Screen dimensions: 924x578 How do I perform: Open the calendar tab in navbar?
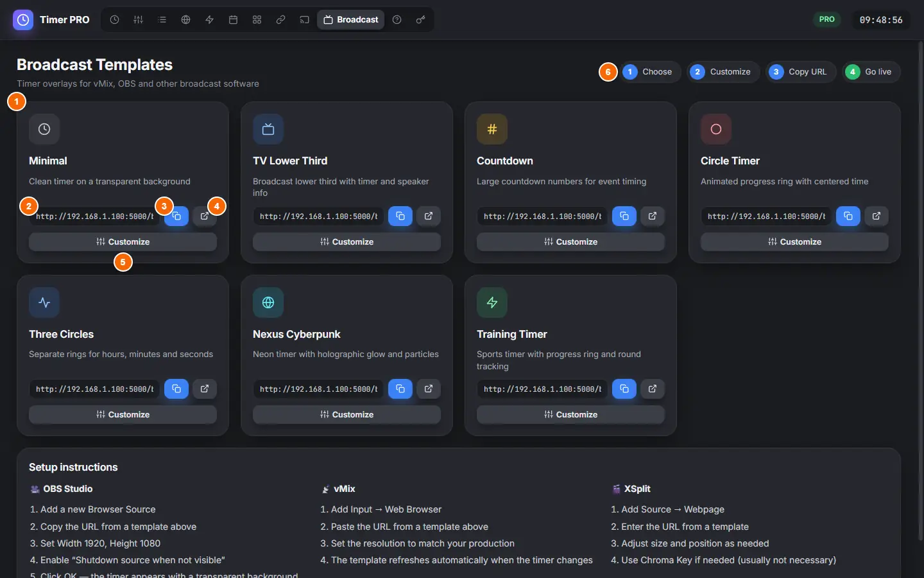[233, 20]
